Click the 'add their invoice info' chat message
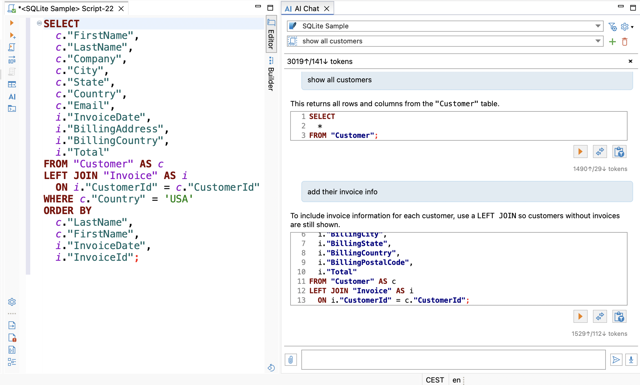 [467, 192]
